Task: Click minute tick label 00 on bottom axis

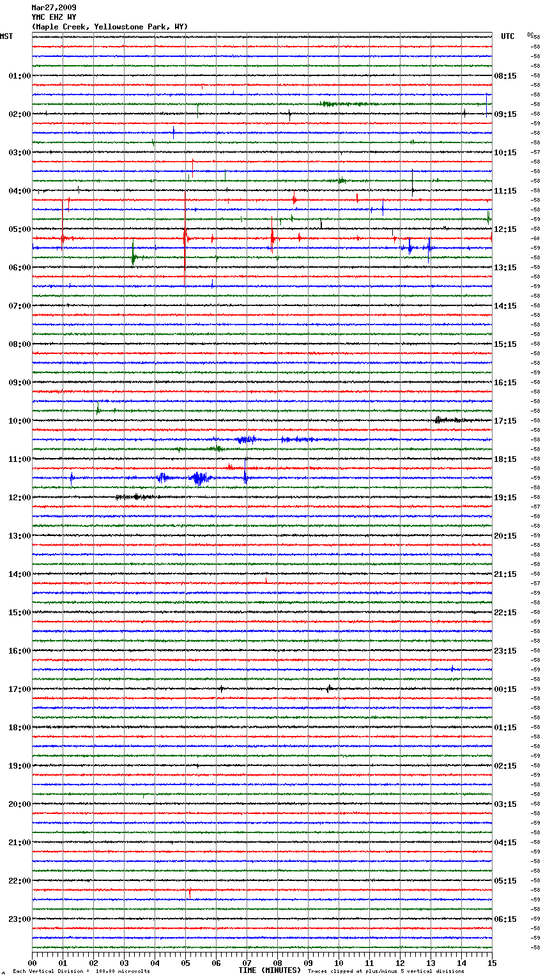Action: pyautogui.click(x=32, y=963)
